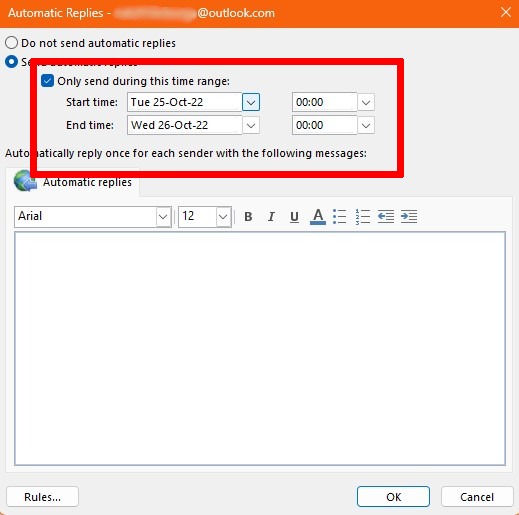Apply numbered list formatting
The height and width of the screenshot is (515, 519).
pos(363,217)
